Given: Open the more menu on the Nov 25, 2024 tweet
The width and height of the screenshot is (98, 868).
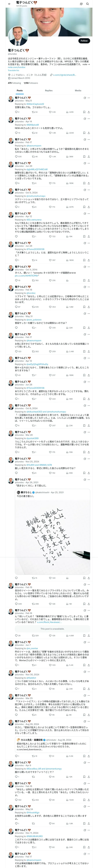Looking at the screenshot, I should click(89, 459).
